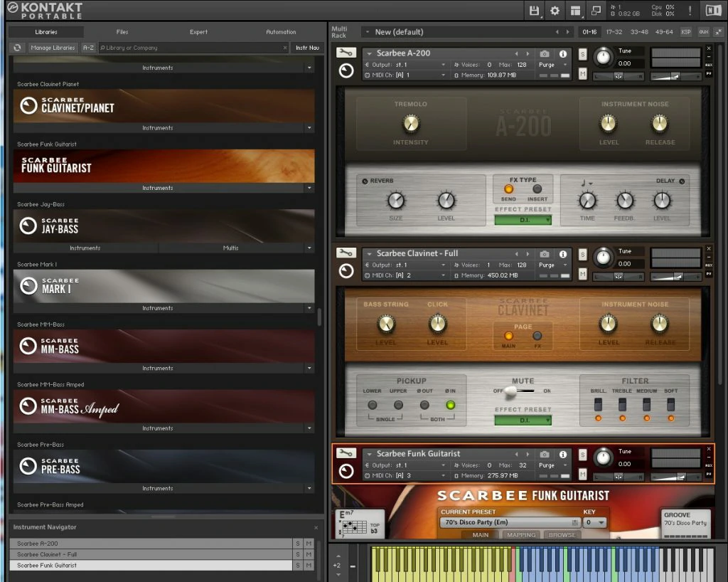Open Clavinet EFFECT PRESET D.I. dropdown
The image size is (728, 582).
click(x=523, y=420)
